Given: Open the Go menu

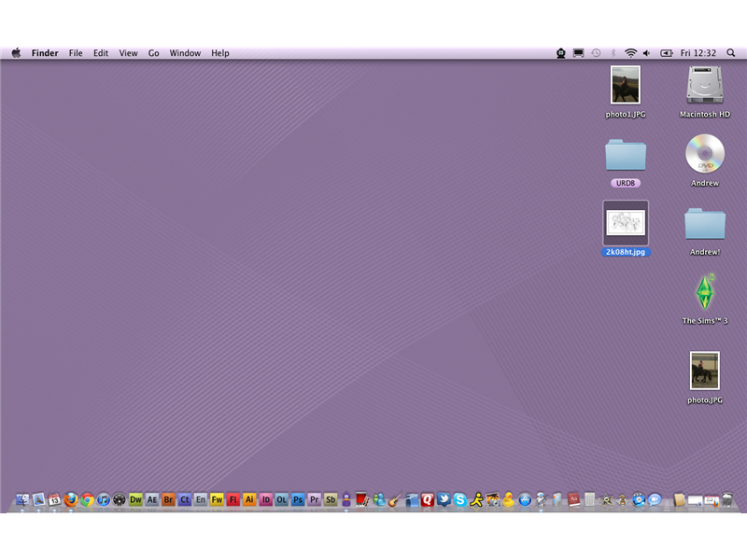Looking at the screenshot, I should 153,53.
